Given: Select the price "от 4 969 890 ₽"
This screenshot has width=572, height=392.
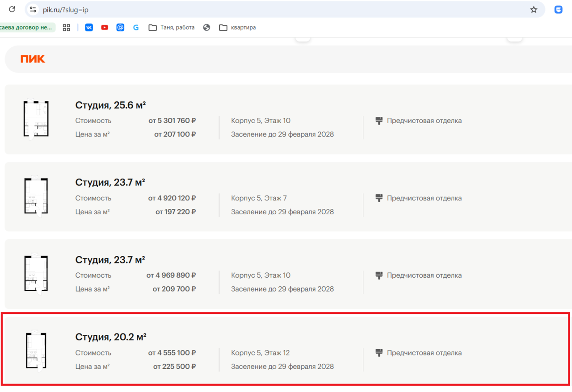Looking at the screenshot, I should click(171, 275).
